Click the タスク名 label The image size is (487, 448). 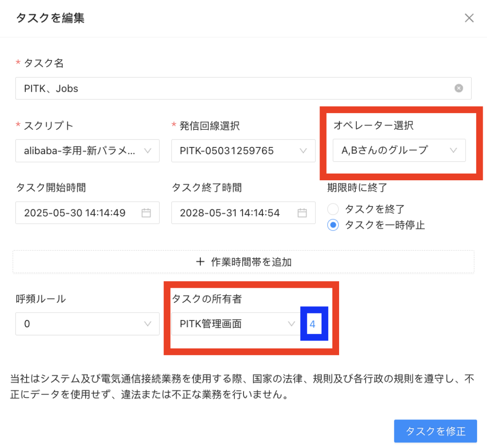point(44,63)
